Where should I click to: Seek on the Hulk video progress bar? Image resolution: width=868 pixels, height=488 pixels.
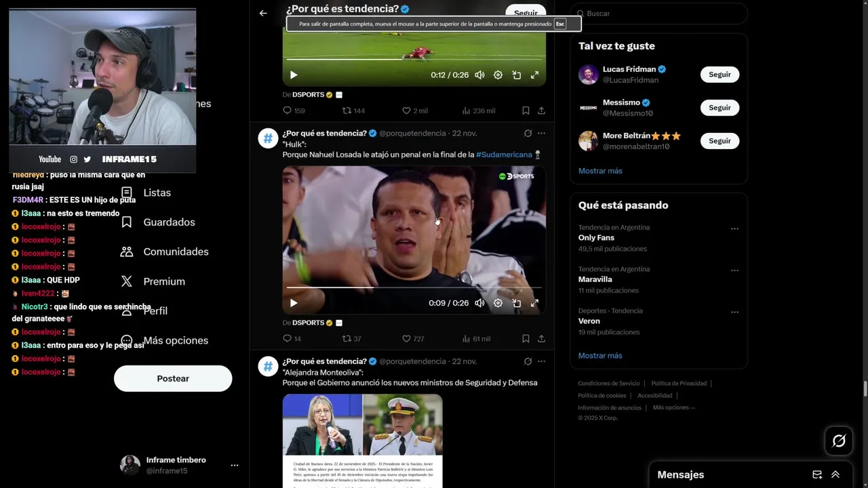(414, 288)
